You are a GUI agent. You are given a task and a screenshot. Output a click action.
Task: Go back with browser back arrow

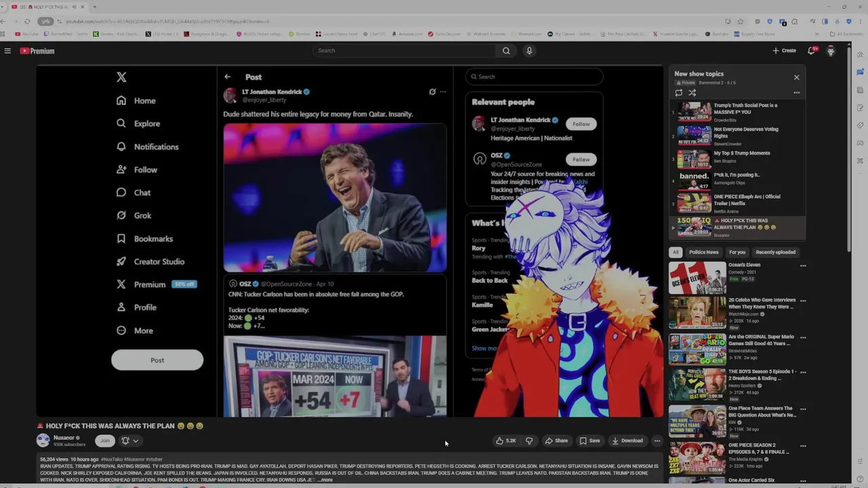(3, 22)
